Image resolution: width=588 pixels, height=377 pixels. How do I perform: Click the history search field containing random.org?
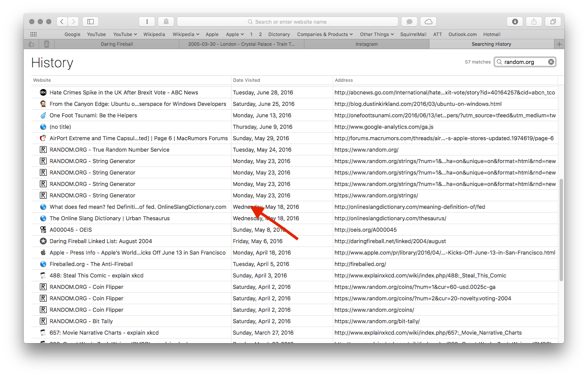525,62
